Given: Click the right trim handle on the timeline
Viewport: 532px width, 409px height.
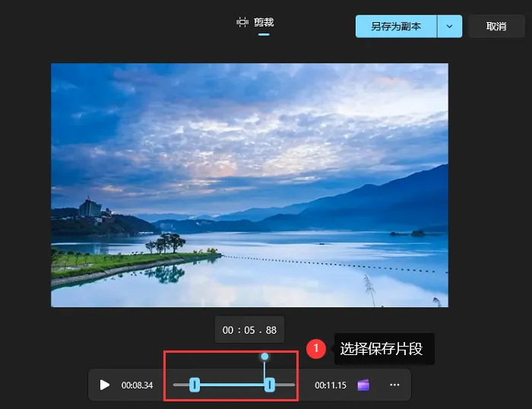Looking at the screenshot, I should [269, 385].
